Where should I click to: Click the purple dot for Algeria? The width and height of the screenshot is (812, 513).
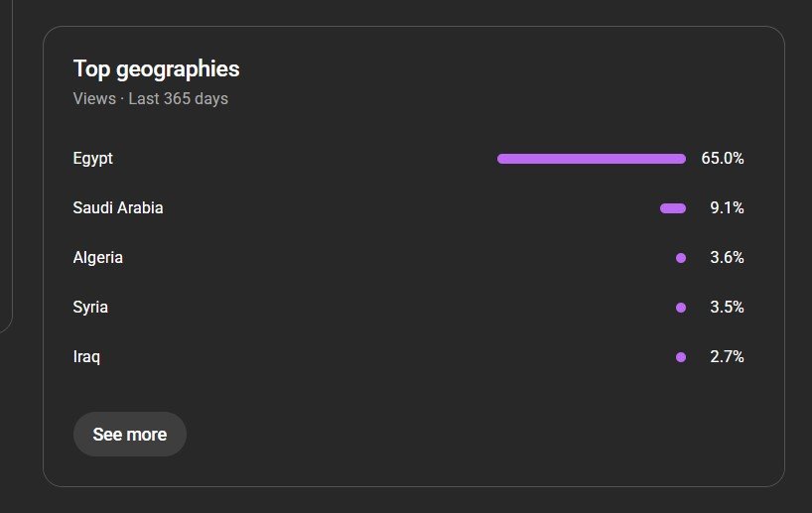(681, 258)
